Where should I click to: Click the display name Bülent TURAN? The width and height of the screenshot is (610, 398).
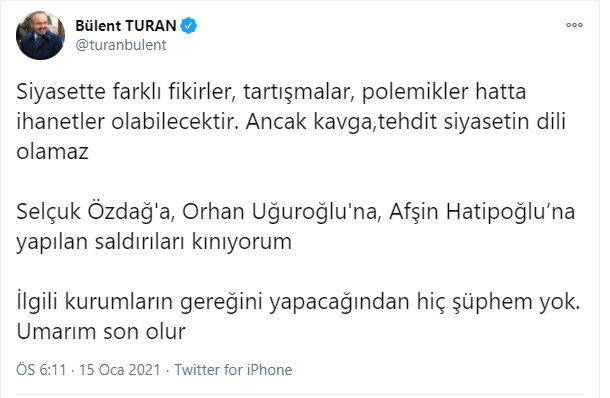[126, 26]
